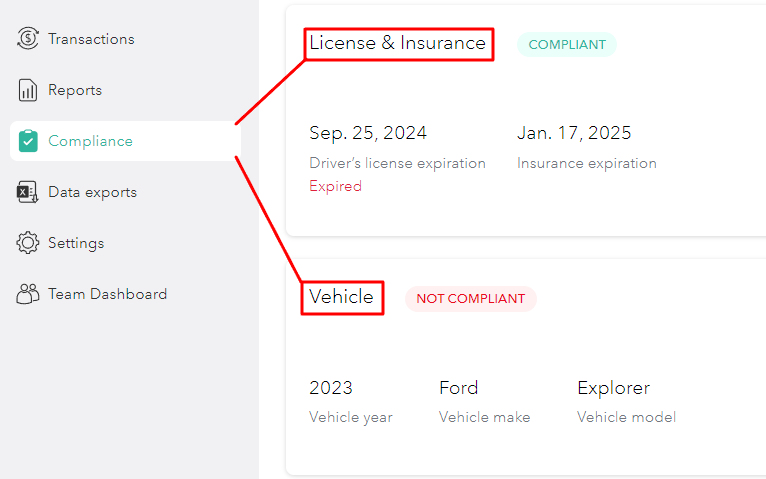766x479 pixels.
Task: Go to Data exports page
Action: click(x=92, y=192)
